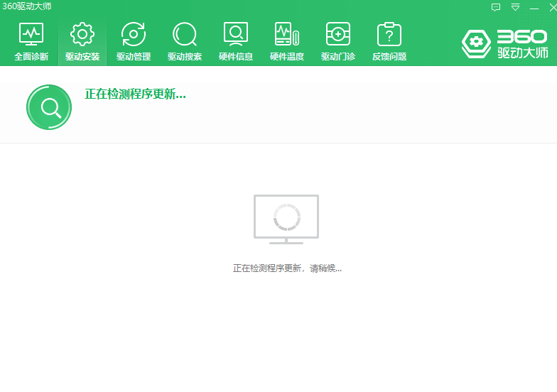The width and height of the screenshot is (557, 392).
Task: Open the title bar speech-bubble feedback icon
Action: [496, 7]
